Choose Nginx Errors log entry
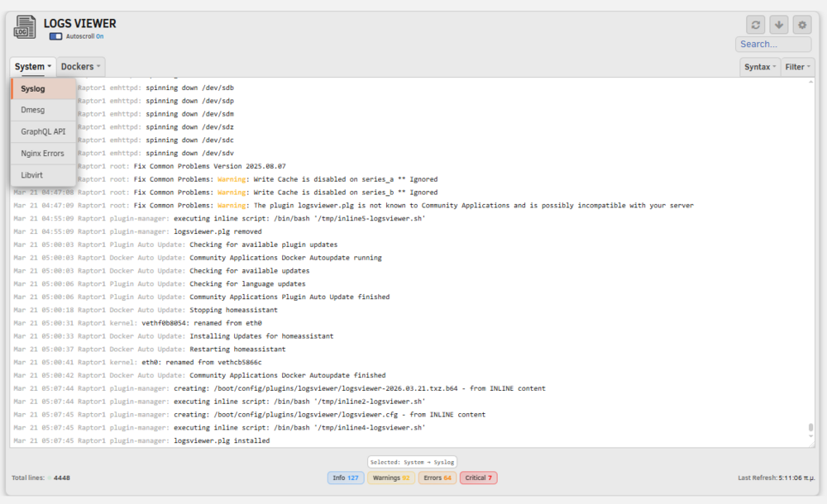The image size is (827, 504). 43,154
